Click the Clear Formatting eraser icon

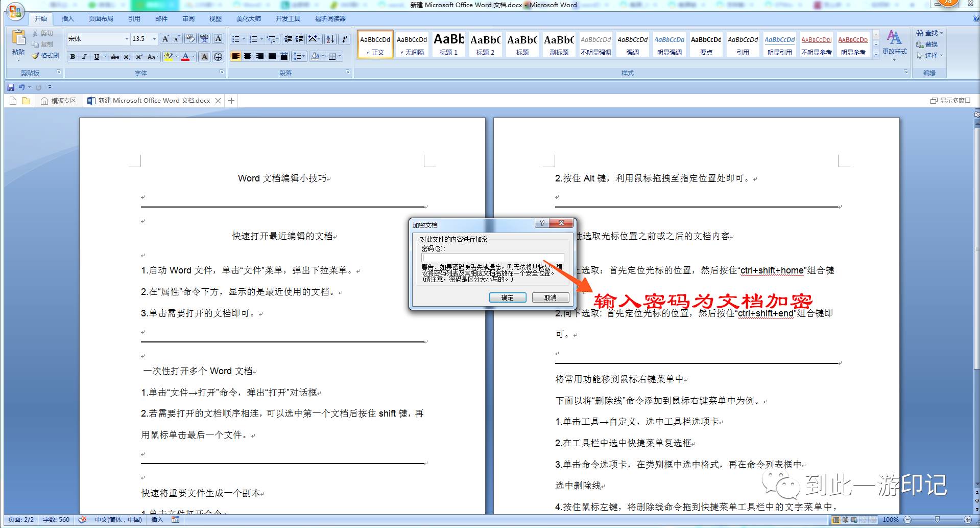point(190,39)
